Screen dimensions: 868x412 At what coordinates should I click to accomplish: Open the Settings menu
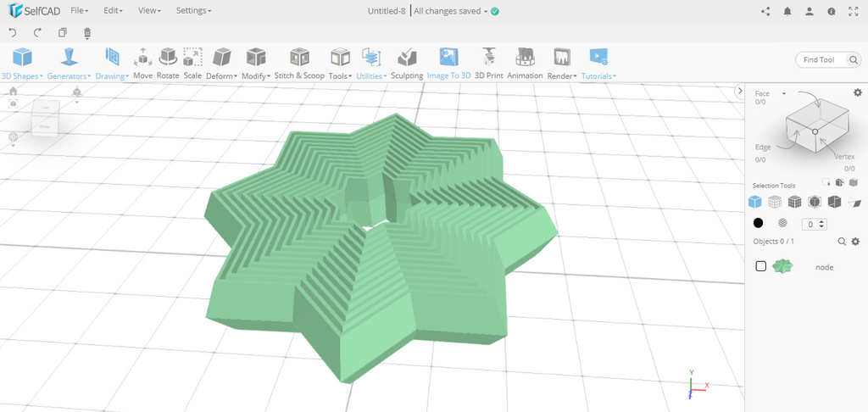coord(193,10)
